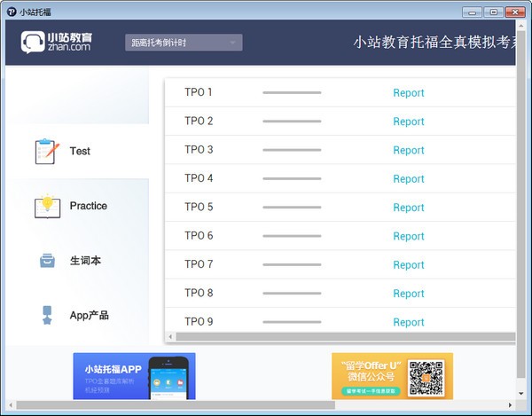Screen dimensions: 532x416
Task: Open Report for TPO 6
Action: (409, 236)
